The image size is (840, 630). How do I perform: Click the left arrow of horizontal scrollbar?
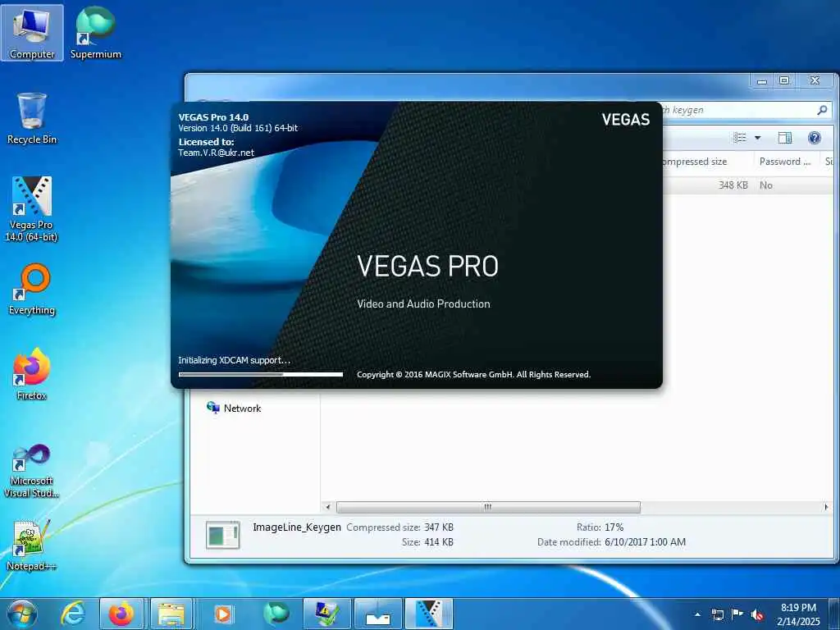point(328,507)
